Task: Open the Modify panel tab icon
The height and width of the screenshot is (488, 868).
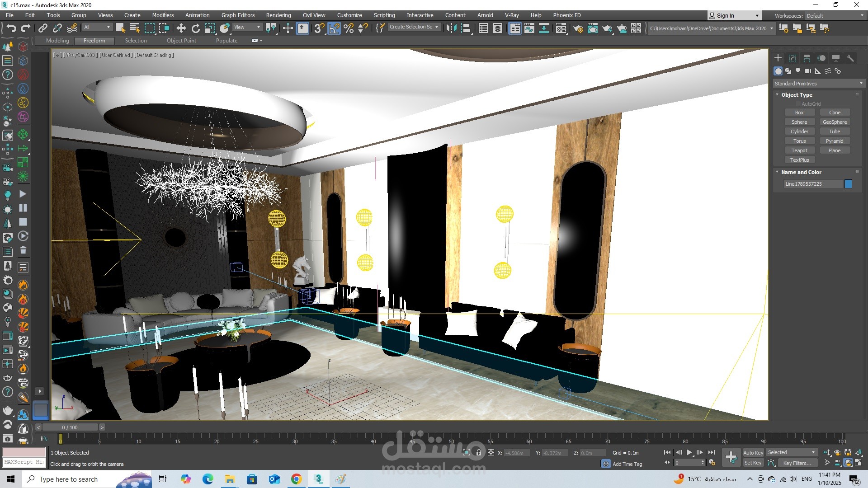Action: [793, 58]
